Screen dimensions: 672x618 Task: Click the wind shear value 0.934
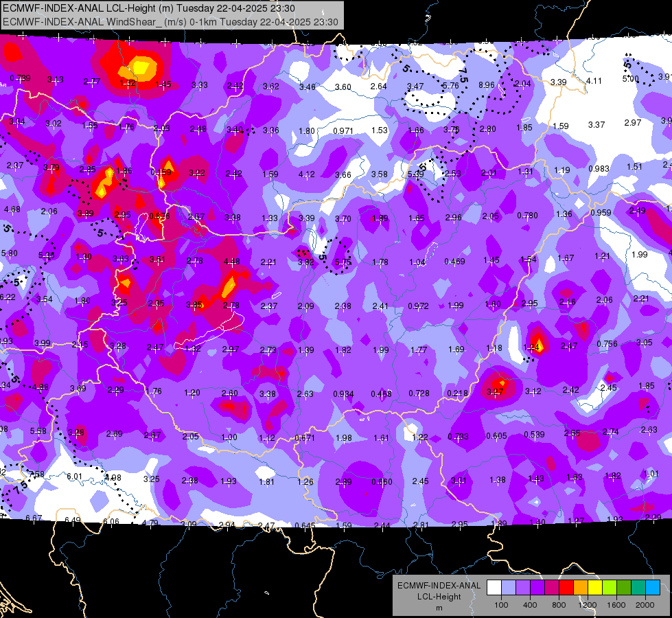click(344, 393)
